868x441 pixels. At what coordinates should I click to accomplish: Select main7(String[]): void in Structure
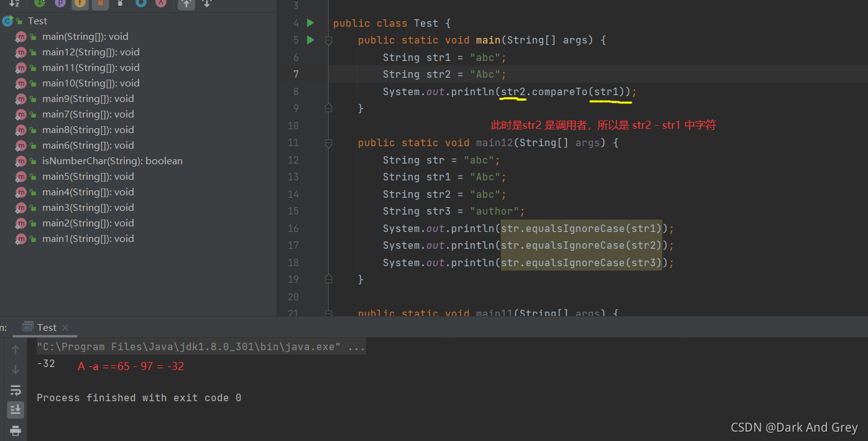(x=88, y=114)
